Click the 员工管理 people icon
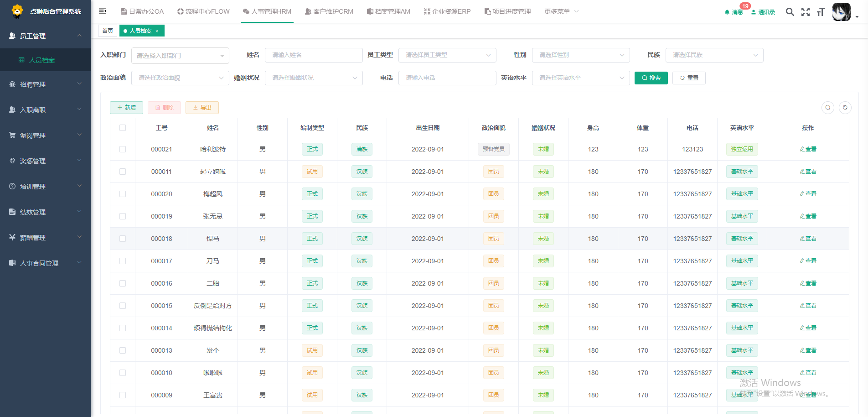 [12, 36]
